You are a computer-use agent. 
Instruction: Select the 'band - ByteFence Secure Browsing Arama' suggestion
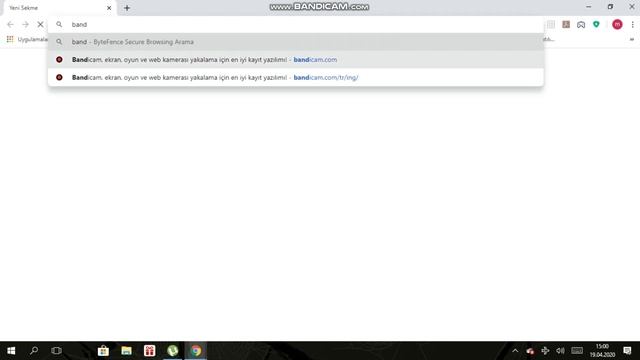(296, 42)
